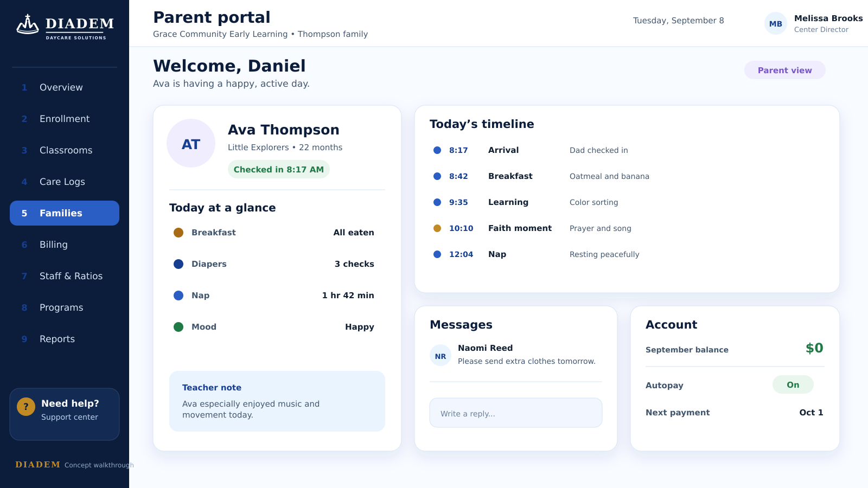The height and width of the screenshot is (488, 868).
Task: Click the Melissa Brooks name
Action: click(828, 18)
